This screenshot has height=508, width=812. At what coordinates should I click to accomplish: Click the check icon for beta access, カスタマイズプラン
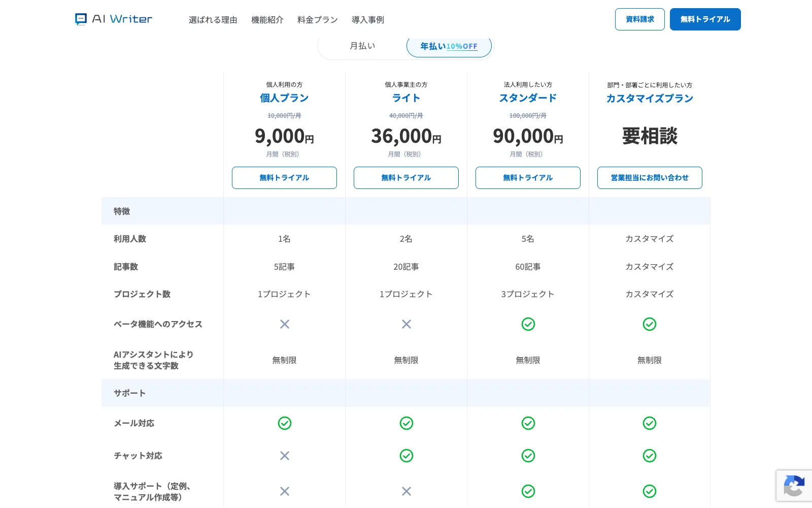650,324
